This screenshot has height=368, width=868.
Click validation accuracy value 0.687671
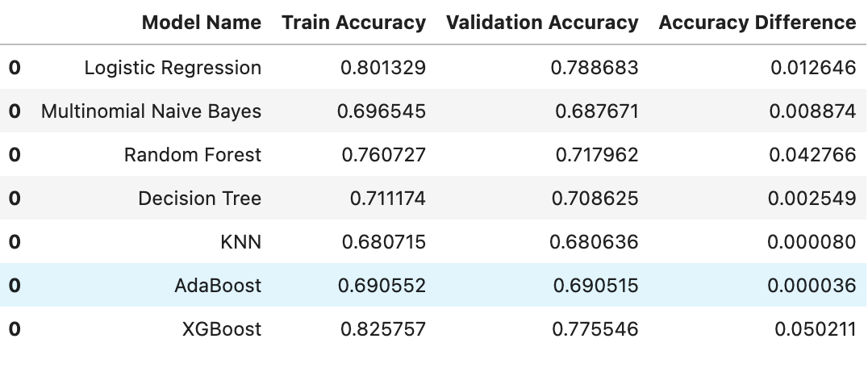[x=597, y=111]
